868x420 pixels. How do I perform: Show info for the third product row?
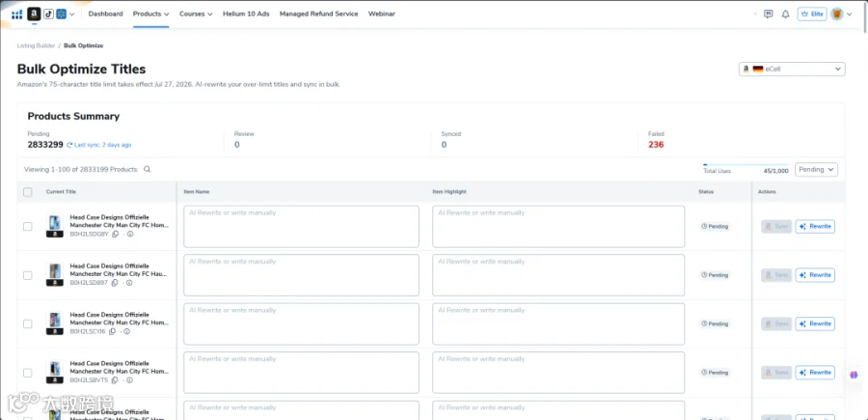[x=126, y=331]
